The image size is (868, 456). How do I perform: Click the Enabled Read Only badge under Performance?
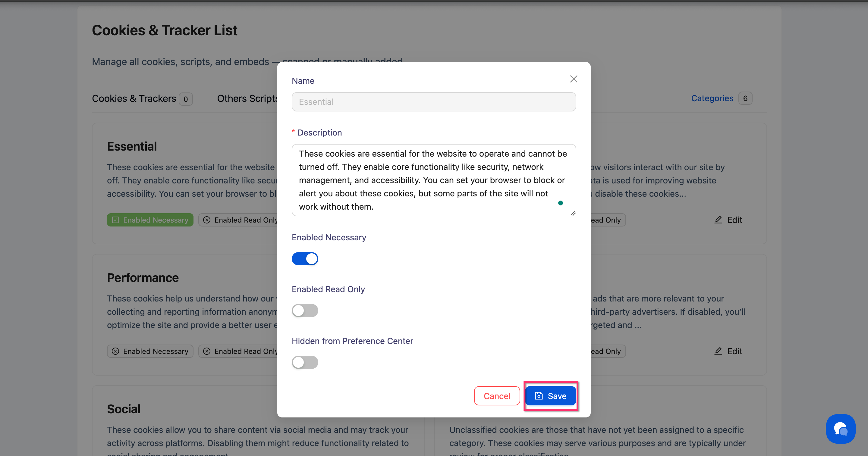pos(242,351)
